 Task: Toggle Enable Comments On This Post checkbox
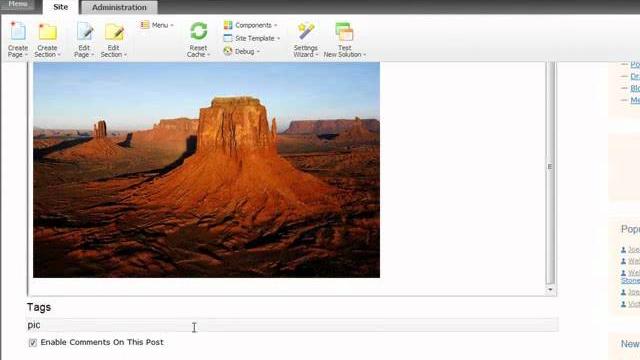click(x=33, y=343)
